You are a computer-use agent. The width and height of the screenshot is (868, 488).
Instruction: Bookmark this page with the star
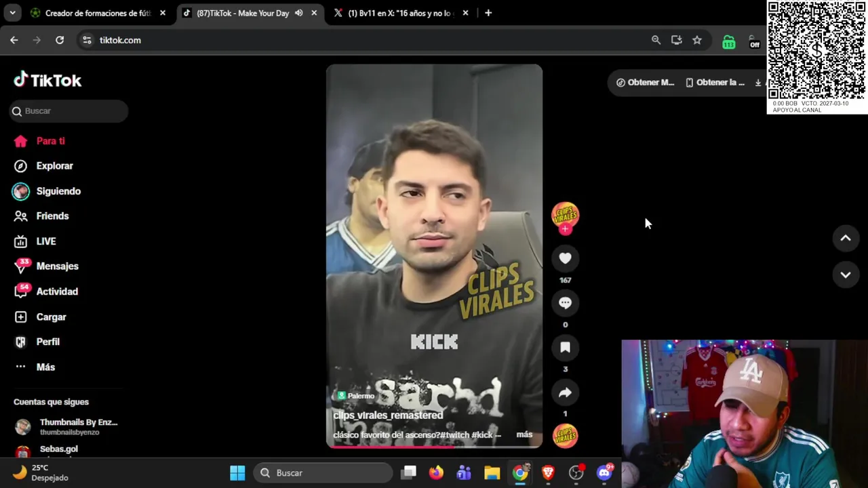pyautogui.click(x=697, y=40)
